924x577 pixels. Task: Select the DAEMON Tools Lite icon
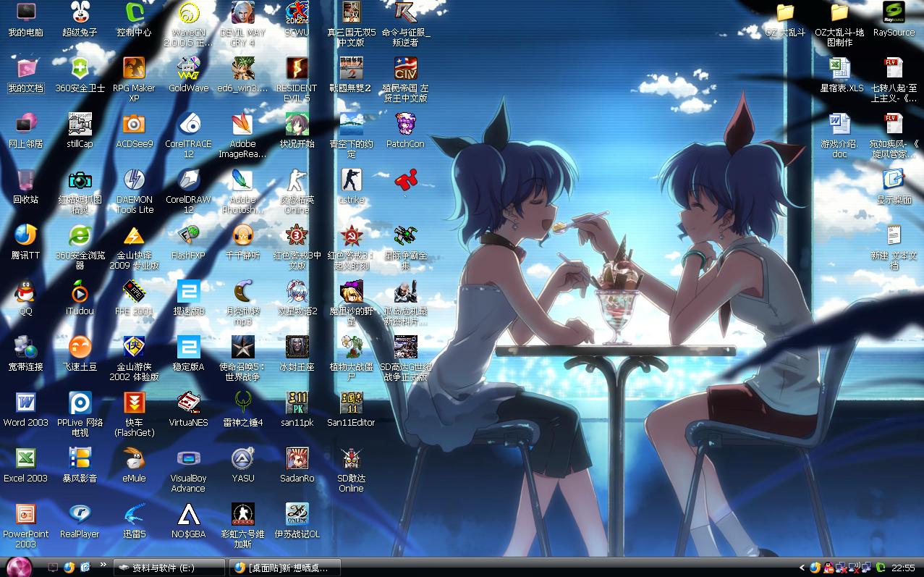click(134, 190)
